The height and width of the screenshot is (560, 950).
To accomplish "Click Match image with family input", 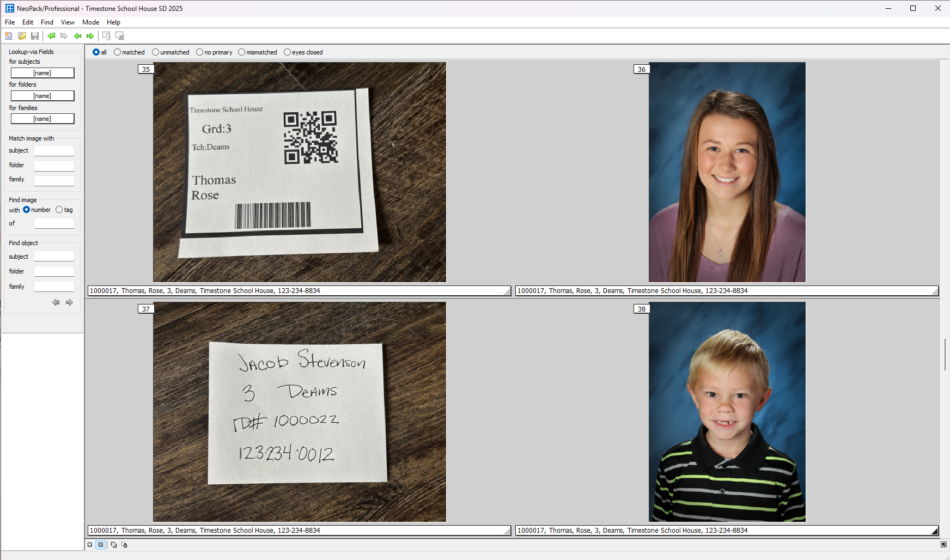I will tap(54, 180).
